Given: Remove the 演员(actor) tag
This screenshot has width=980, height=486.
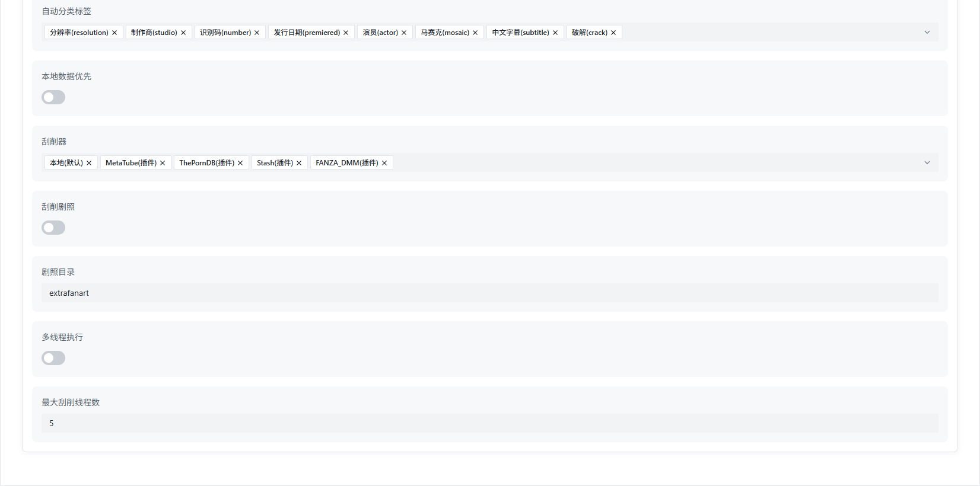Looking at the screenshot, I should click(404, 33).
